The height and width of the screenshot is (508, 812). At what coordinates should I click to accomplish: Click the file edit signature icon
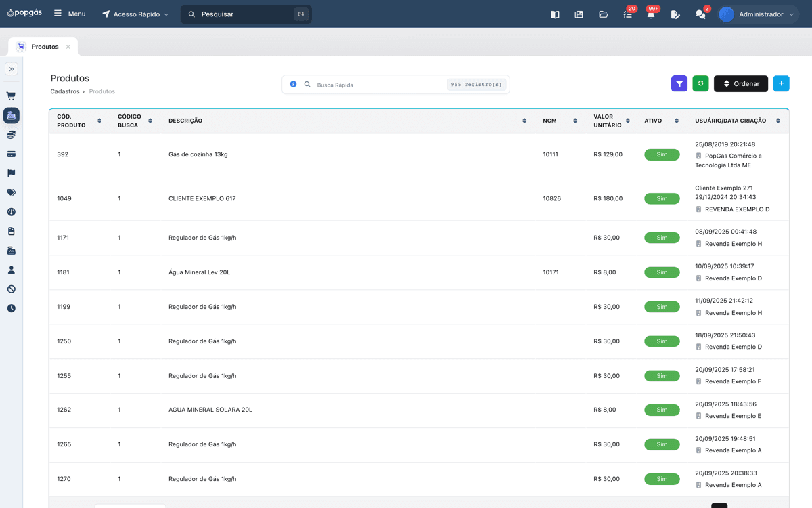pyautogui.click(x=675, y=14)
